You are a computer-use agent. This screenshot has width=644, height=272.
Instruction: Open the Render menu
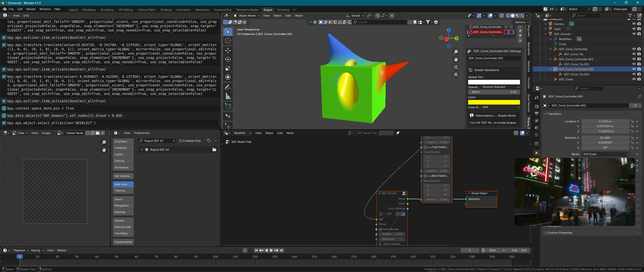[x=31, y=9]
